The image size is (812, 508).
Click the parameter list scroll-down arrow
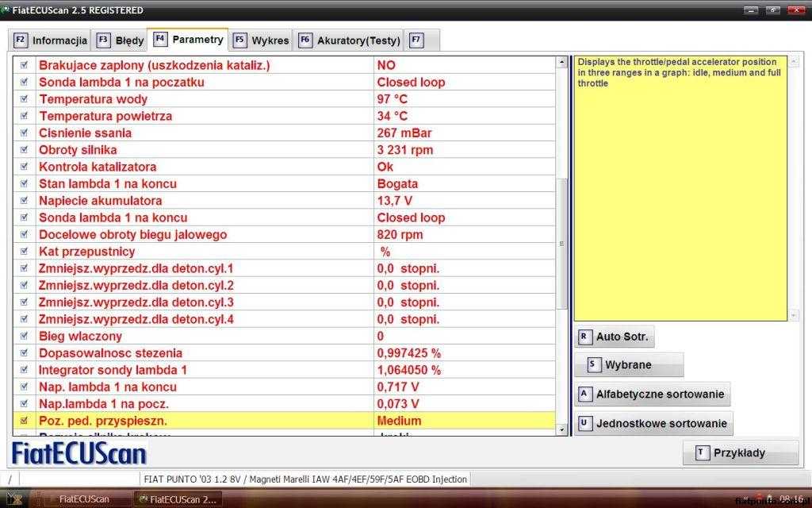(562, 429)
